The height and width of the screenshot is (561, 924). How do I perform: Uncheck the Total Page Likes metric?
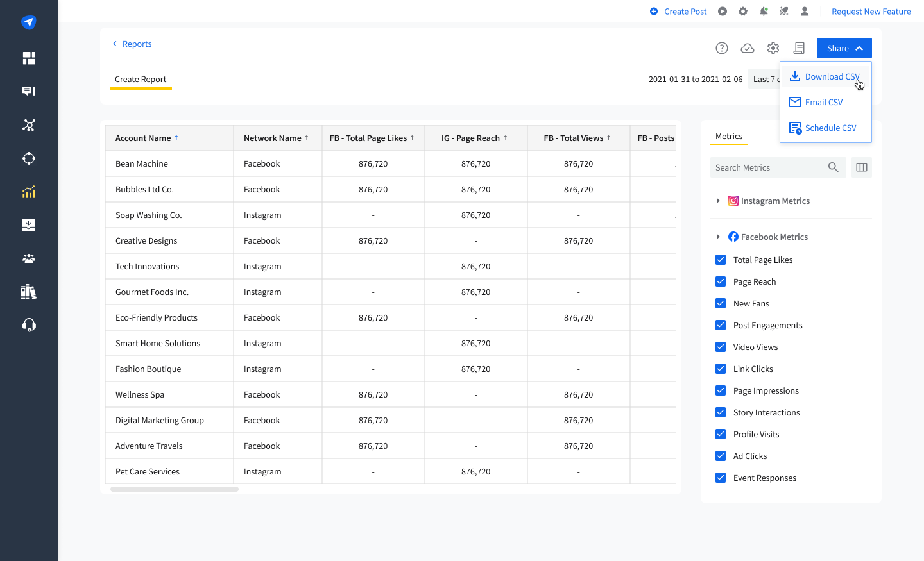[721, 260]
